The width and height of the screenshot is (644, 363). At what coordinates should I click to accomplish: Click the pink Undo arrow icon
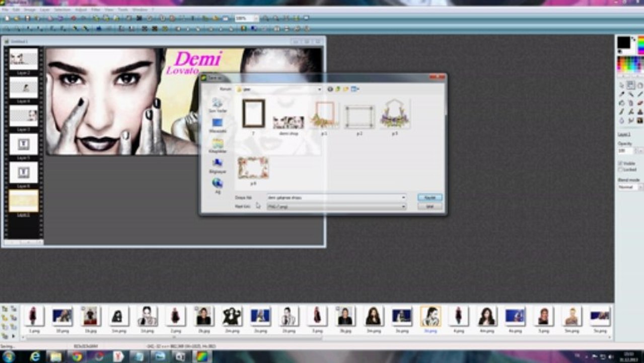click(x=50, y=18)
